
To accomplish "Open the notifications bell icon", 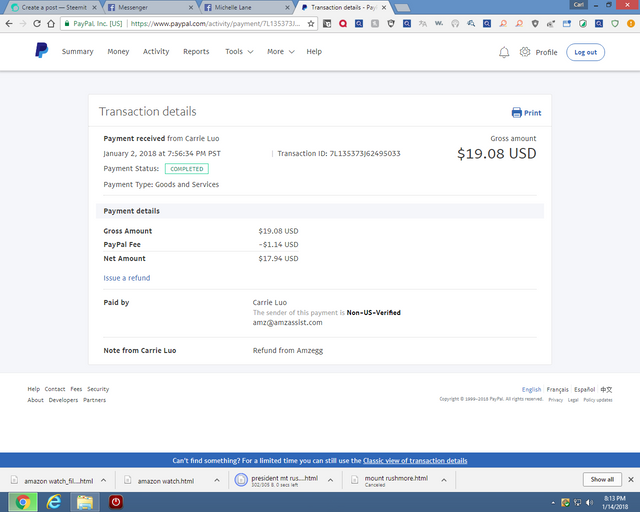I will [x=504, y=52].
